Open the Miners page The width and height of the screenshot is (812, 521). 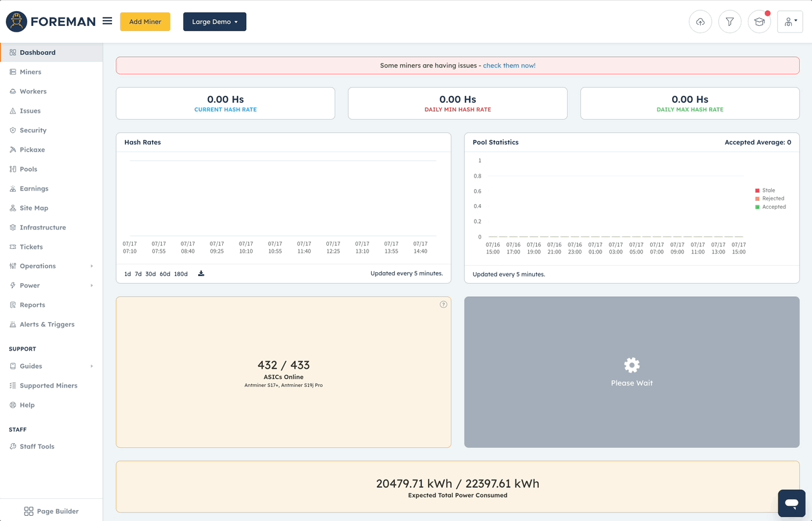30,72
